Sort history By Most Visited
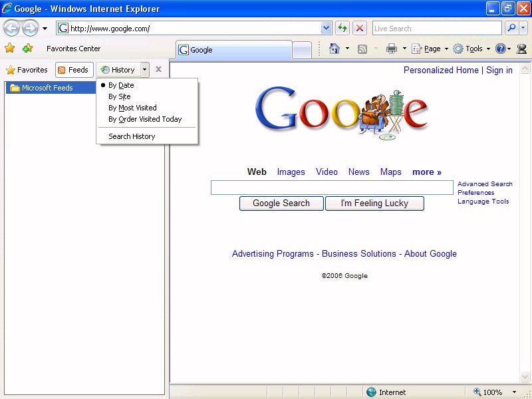The height and width of the screenshot is (399, 532). [132, 108]
